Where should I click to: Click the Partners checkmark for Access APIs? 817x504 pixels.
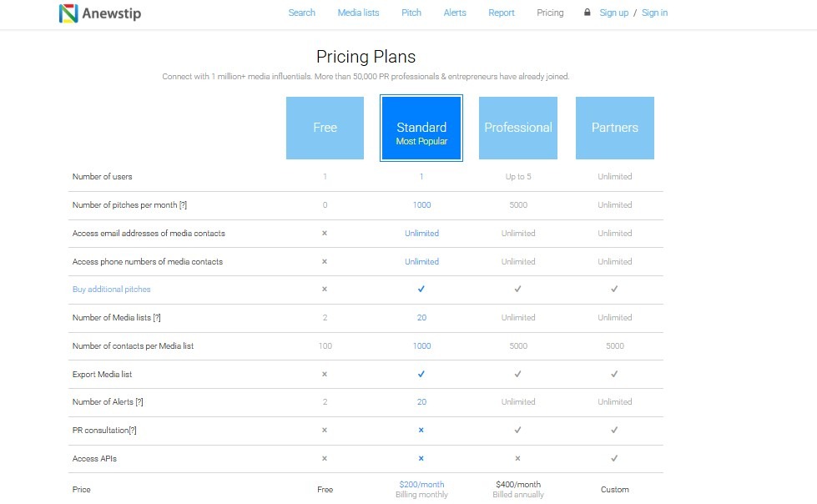pos(614,458)
